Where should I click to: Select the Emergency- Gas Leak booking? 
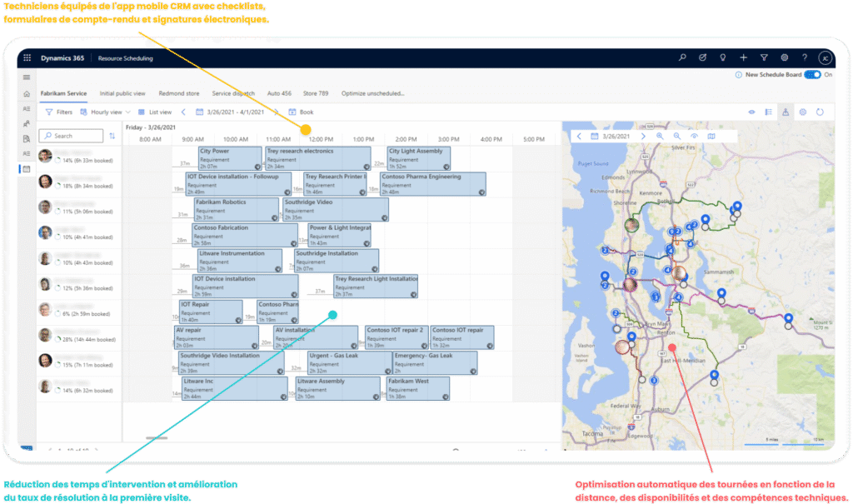(435, 363)
